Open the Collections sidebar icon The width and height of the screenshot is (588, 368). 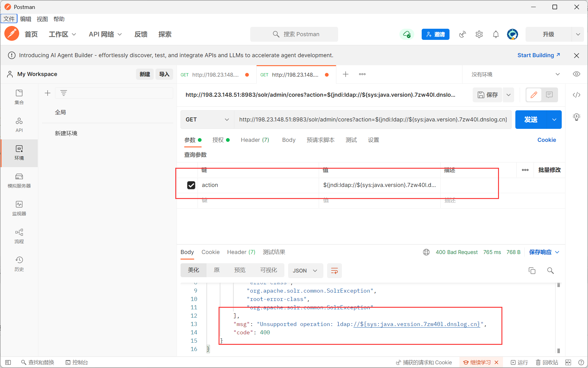(x=19, y=97)
